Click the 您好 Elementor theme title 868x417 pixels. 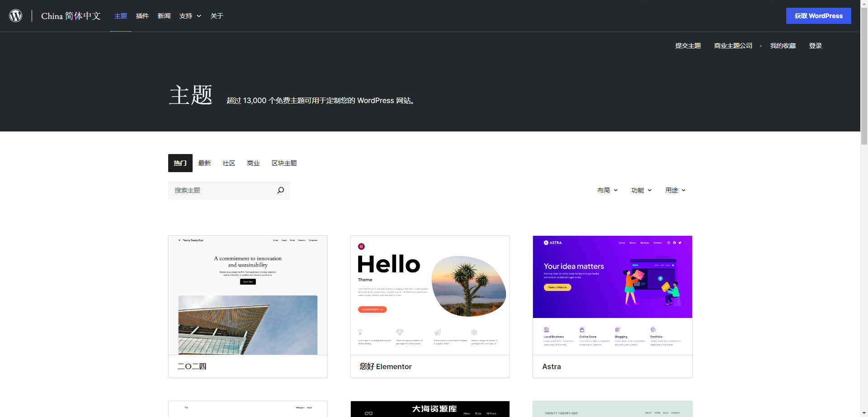point(386,366)
